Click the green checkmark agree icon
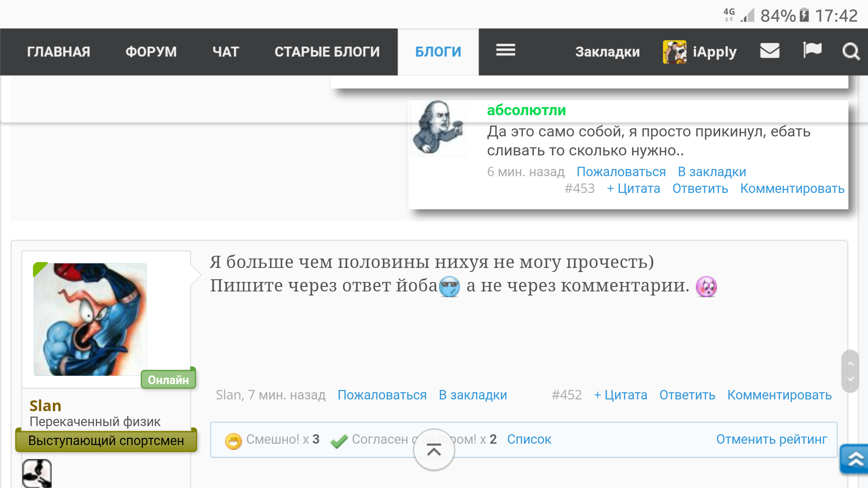 tap(339, 441)
